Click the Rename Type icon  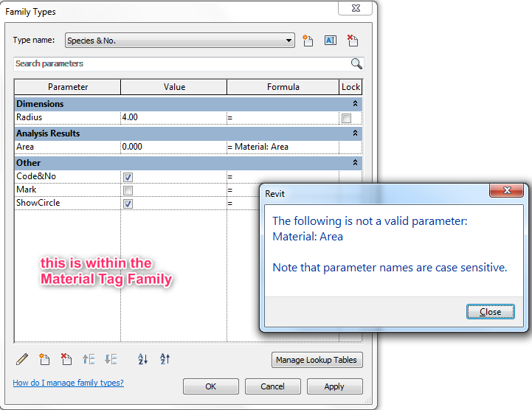330,41
